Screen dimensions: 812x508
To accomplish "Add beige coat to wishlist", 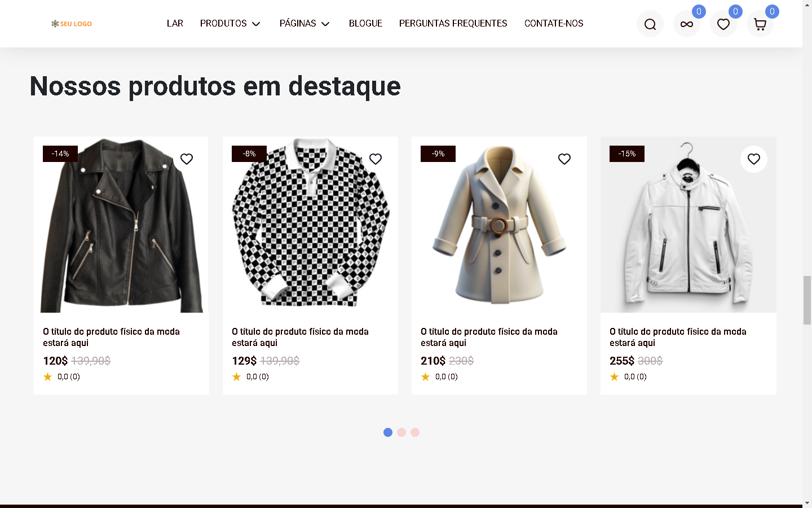I will pos(564,159).
